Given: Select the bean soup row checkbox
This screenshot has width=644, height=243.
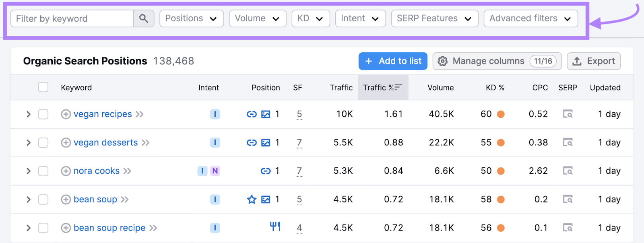Looking at the screenshot, I should pos(43,200).
